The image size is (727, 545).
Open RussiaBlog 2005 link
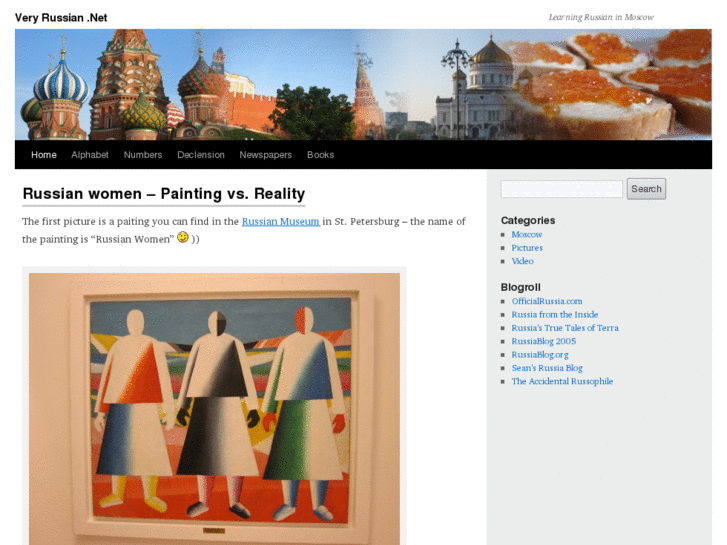pyautogui.click(x=544, y=341)
